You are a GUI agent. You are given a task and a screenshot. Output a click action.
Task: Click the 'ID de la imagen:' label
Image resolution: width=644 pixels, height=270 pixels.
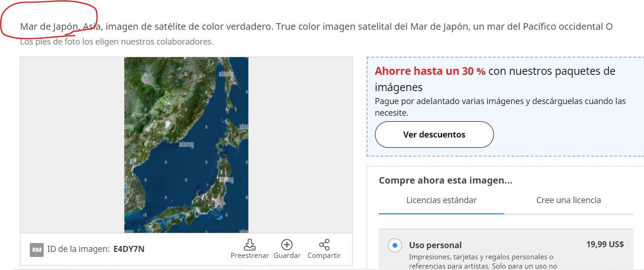point(79,249)
